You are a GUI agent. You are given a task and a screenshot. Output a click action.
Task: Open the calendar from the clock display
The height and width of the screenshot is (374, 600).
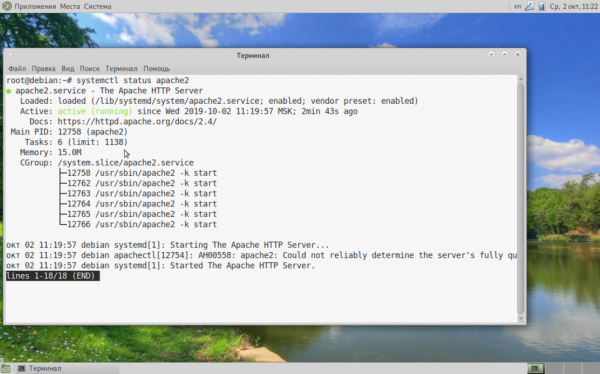(x=573, y=7)
